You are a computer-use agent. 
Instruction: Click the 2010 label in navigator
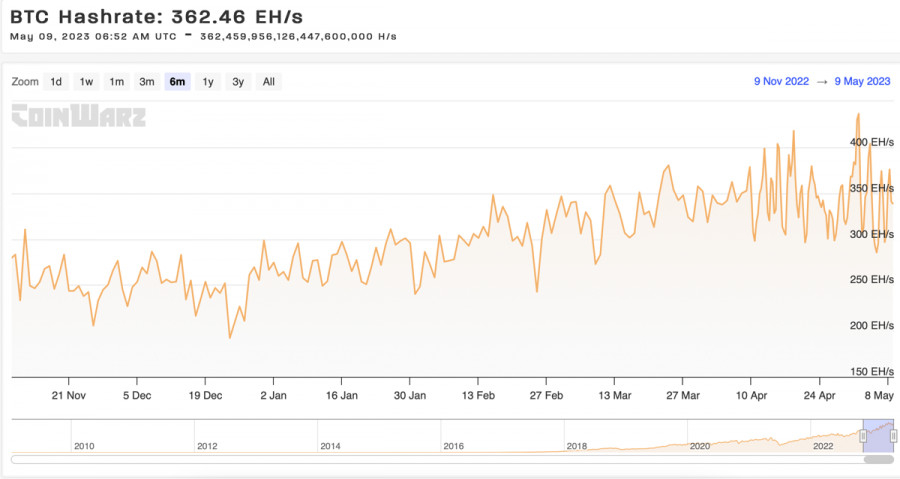[x=84, y=446]
